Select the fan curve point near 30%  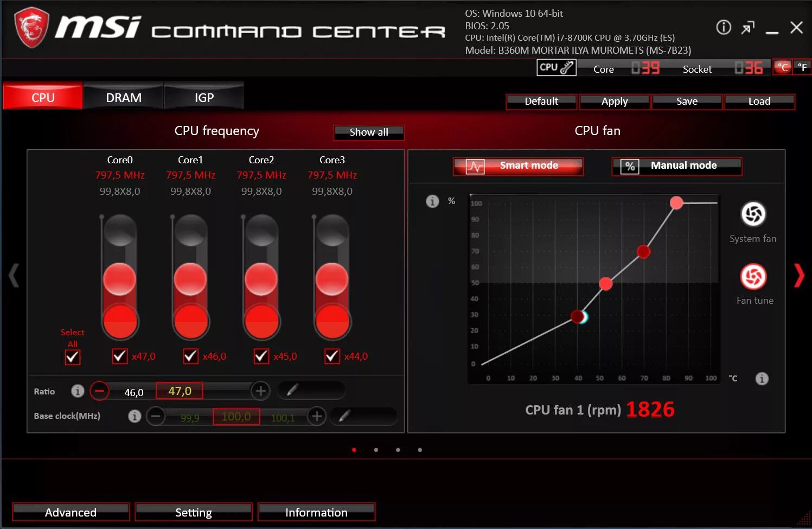(578, 316)
